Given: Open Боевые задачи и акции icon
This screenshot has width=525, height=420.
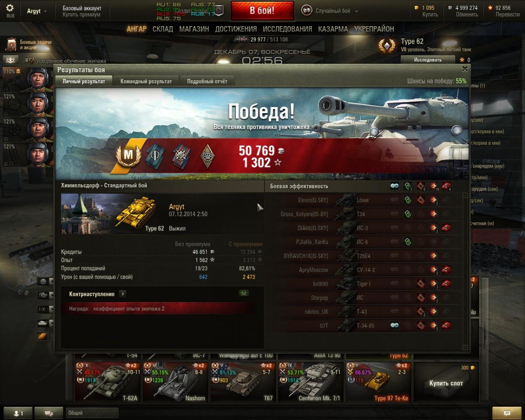Looking at the screenshot, I should pyautogui.click(x=11, y=44).
